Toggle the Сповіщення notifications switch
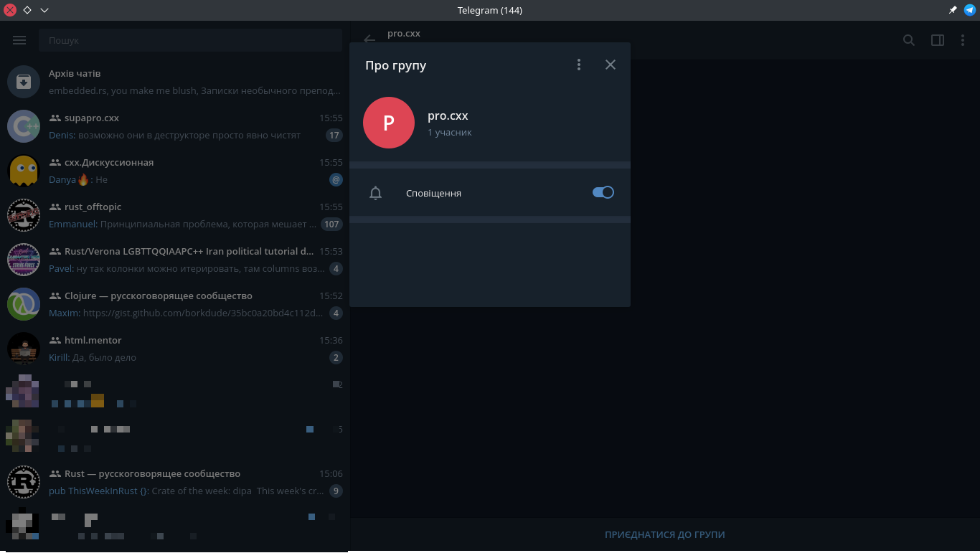This screenshot has height=553, width=980. (603, 192)
